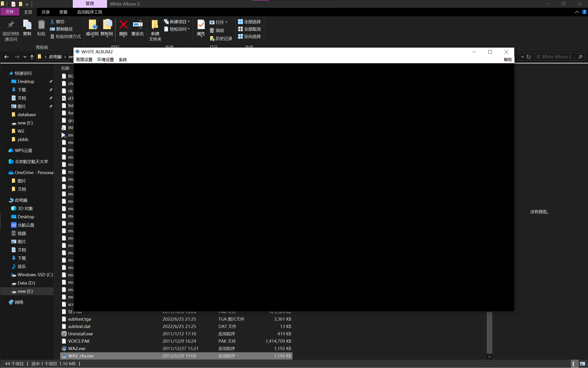Select subfont.tga file row

[x=176, y=319]
